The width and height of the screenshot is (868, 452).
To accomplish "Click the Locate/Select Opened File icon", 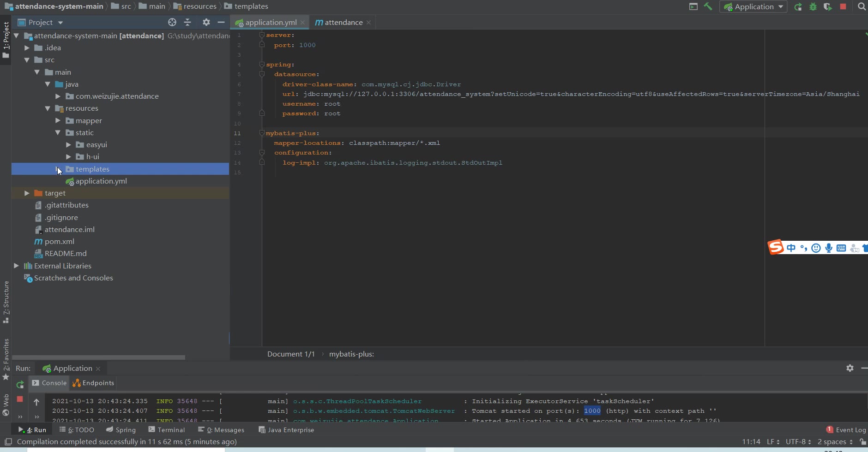I will click(x=172, y=22).
